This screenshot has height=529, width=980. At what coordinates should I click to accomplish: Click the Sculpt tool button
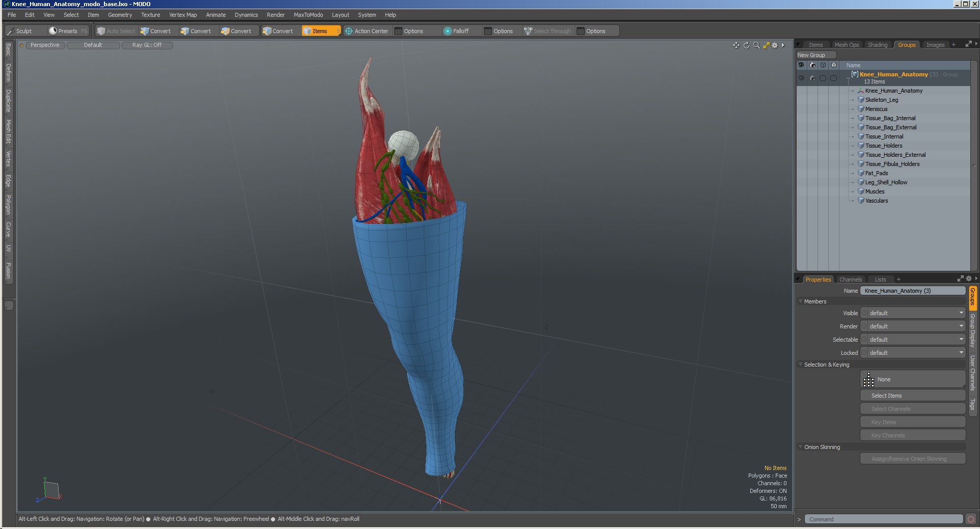coord(24,31)
